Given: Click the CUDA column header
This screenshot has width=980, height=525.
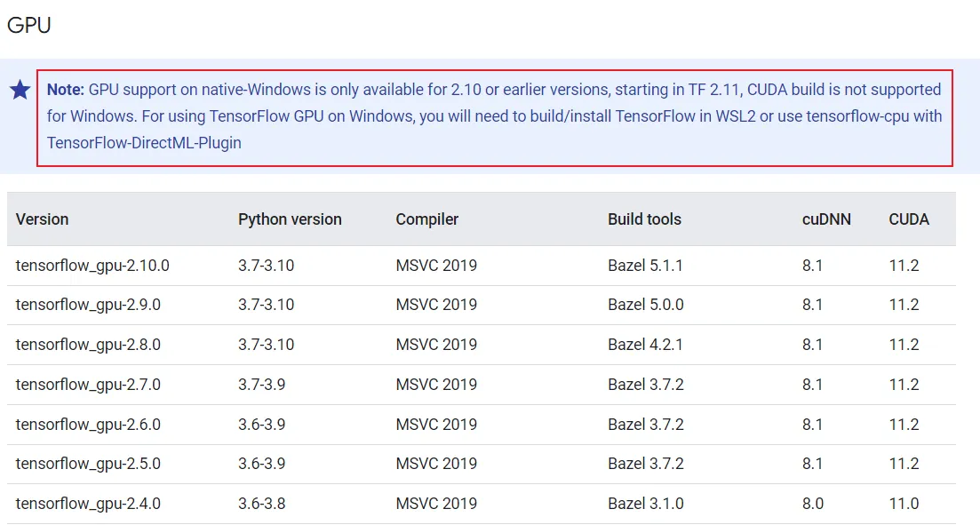Looking at the screenshot, I should [x=909, y=219].
